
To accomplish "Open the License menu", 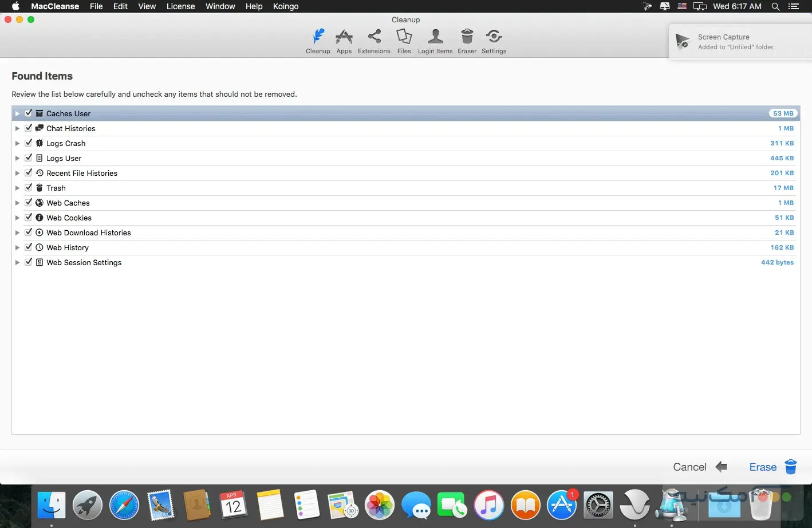I will point(180,6).
